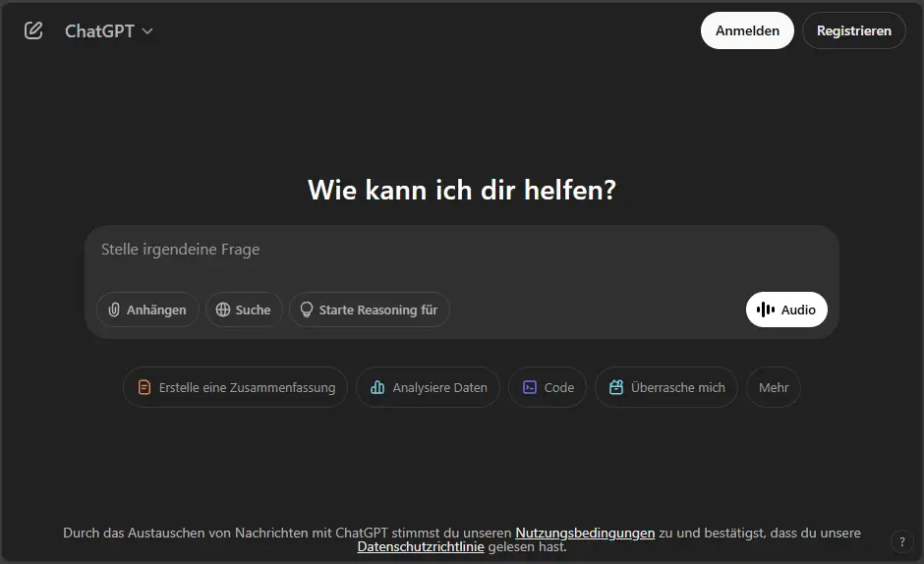Screen dimensions: 924x564
Task: Pick the 'Analysiere Daten' suggestion
Action: 429,387
